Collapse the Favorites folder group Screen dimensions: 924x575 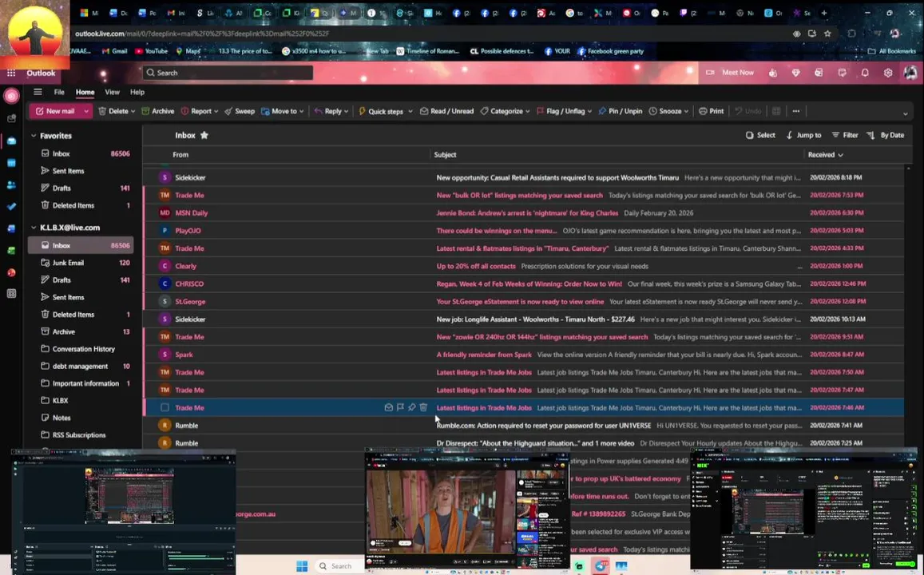point(34,136)
